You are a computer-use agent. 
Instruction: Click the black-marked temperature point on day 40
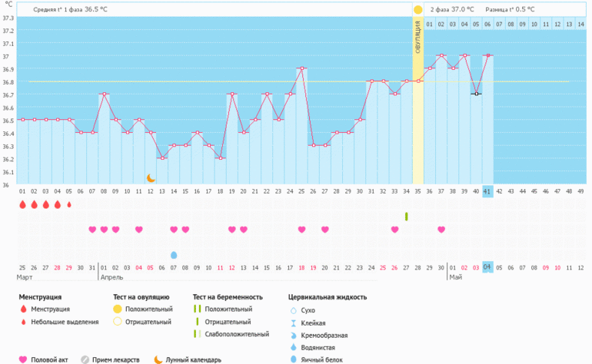point(477,94)
